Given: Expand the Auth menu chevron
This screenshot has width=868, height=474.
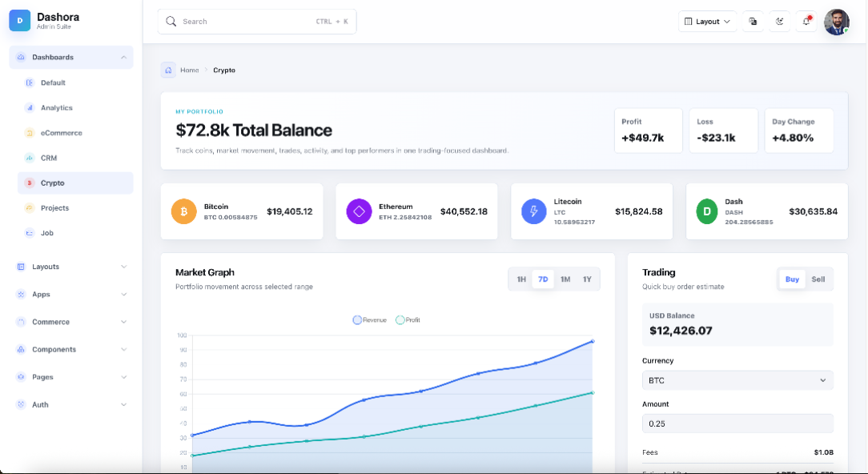Looking at the screenshot, I should click(x=123, y=405).
